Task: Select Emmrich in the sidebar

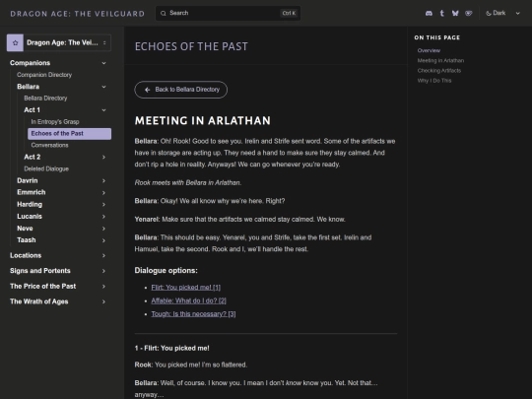Action: tap(32, 192)
